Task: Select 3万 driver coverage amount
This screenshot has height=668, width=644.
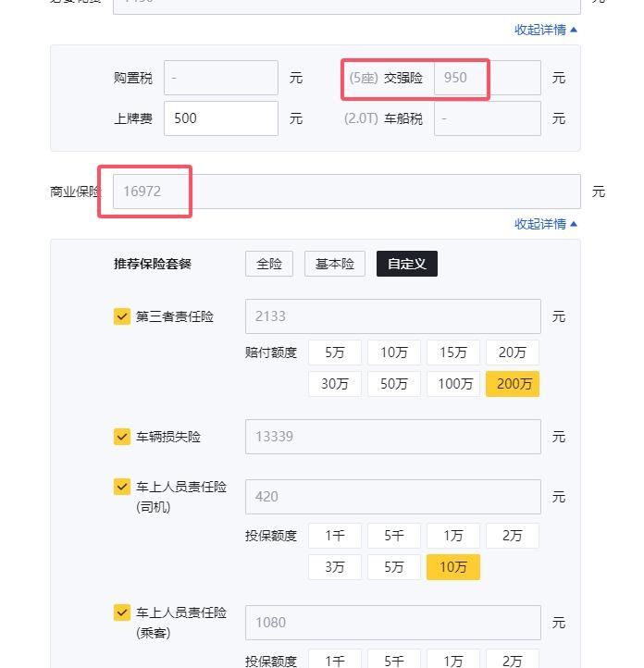Action: [335, 567]
